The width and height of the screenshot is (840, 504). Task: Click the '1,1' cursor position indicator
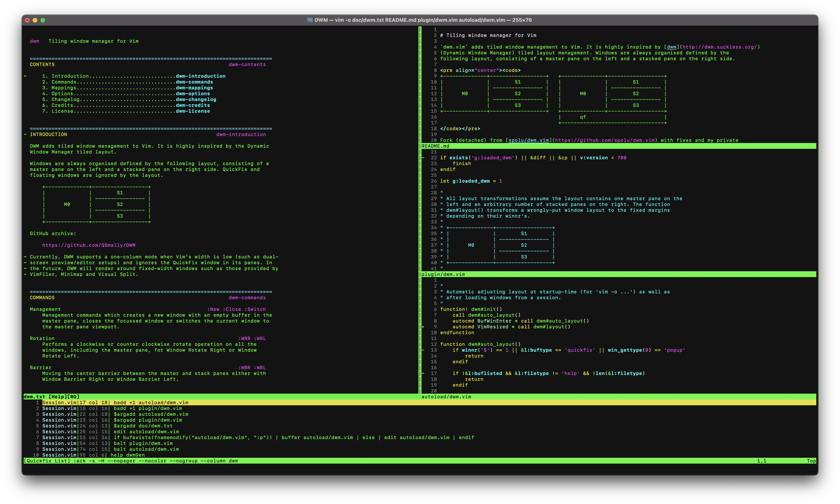(x=762, y=461)
